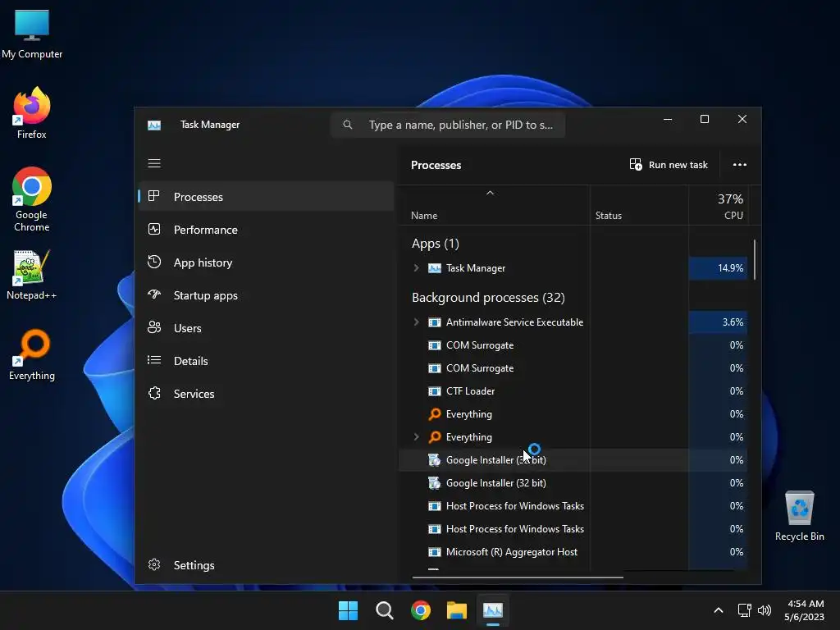The height and width of the screenshot is (630, 840).
Task: Open the Task Manager hamburger navigation menu
Action: click(153, 163)
